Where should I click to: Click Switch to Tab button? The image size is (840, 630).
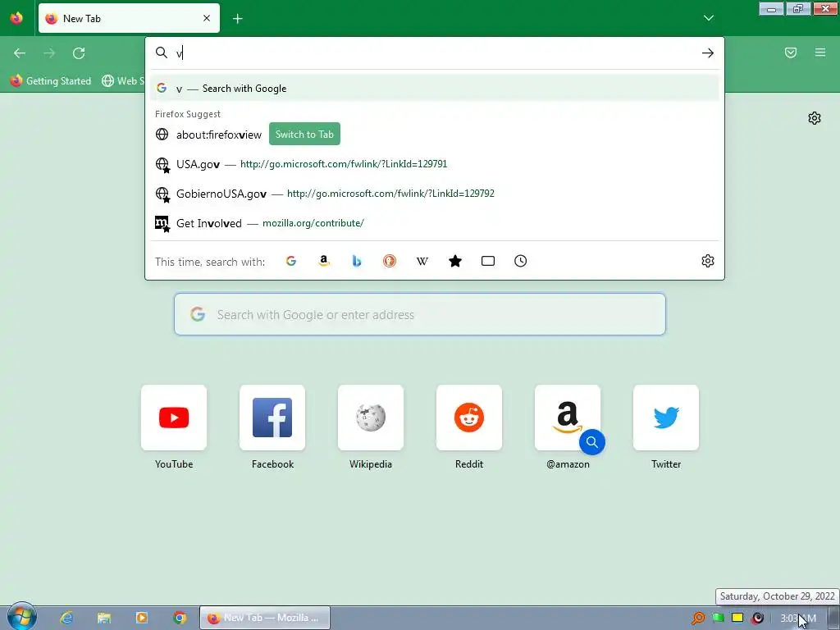tap(304, 134)
